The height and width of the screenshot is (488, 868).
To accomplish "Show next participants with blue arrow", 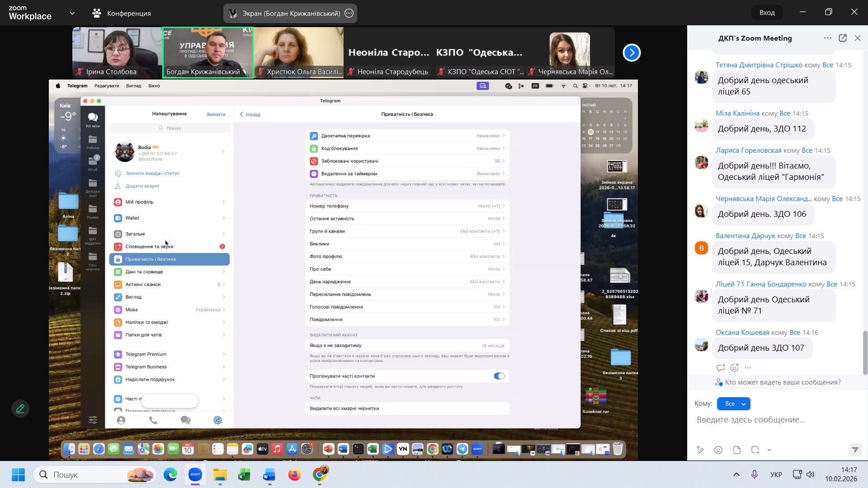I will tap(632, 53).
